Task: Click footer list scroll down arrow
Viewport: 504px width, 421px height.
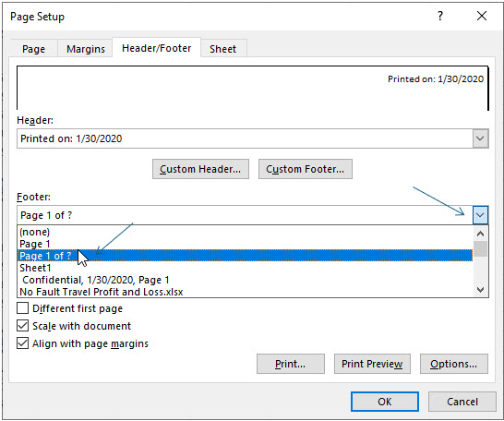Action: pyautogui.click(x=480, y=290)
